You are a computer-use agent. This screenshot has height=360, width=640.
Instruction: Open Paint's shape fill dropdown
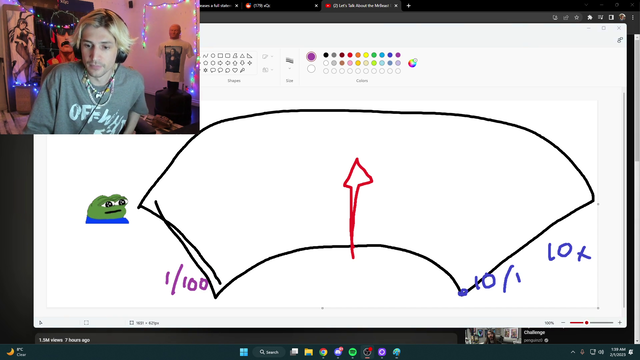tap(267, 70)
